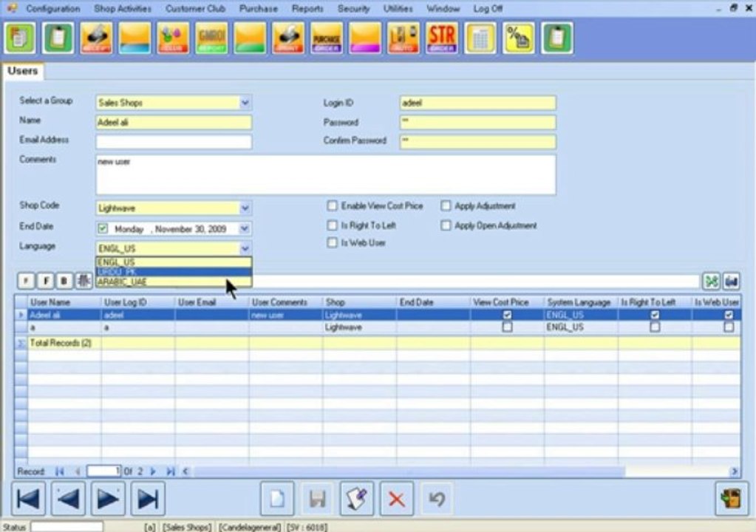Select the Users tab
This screenshot has height=532, width=756.
(x=23, y=71)
